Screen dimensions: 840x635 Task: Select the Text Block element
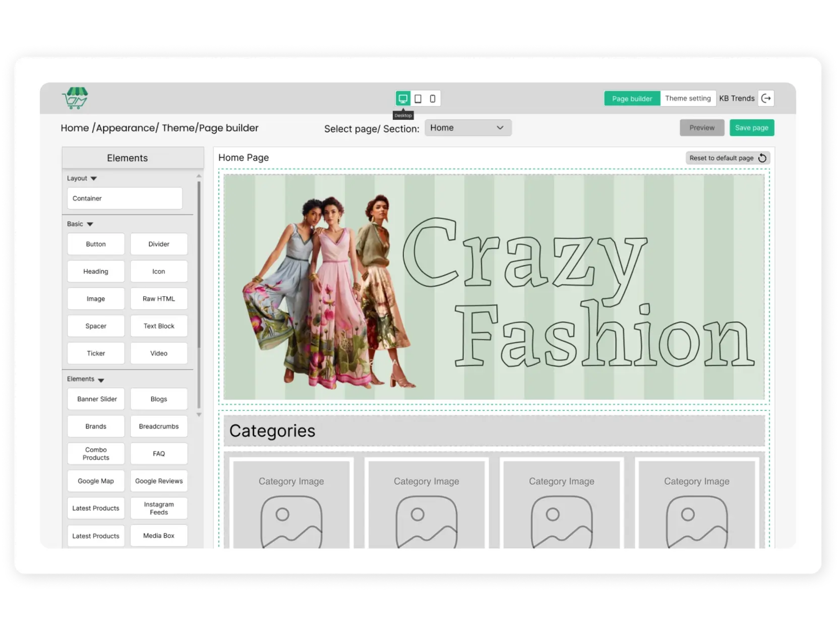pos(159,326)
